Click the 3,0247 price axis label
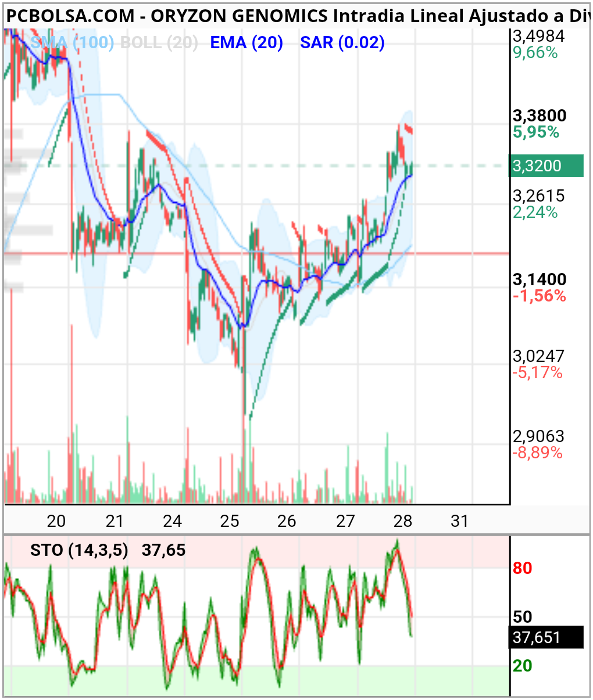Screen dimensions: 593x700 (538, 356)
